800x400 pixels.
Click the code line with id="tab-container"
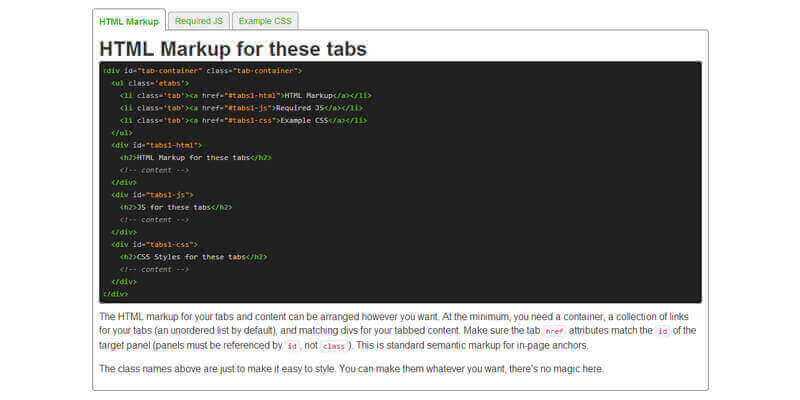point(201,71)
